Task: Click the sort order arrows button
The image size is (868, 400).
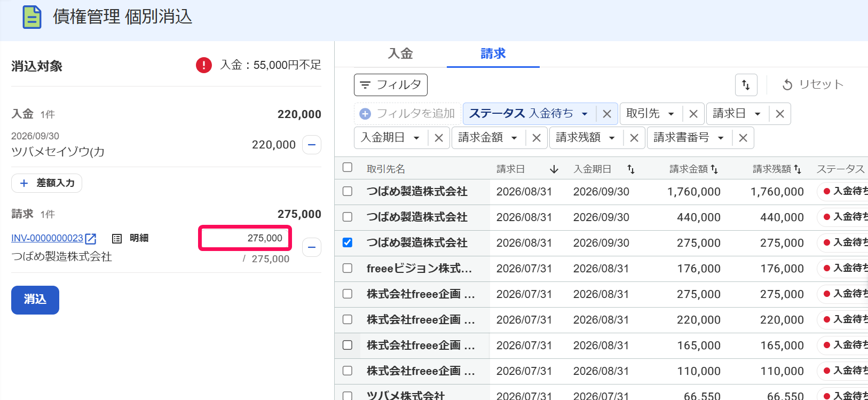Action: click(746, 85)
